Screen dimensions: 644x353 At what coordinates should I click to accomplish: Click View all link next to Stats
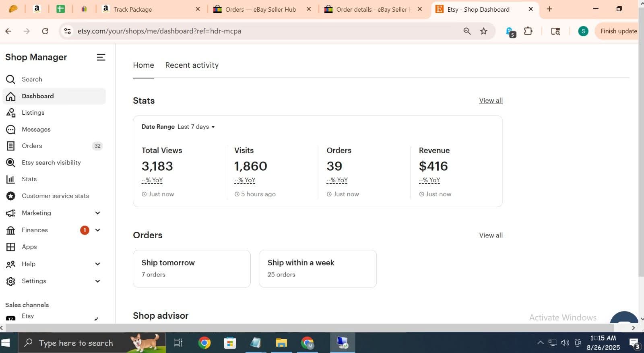click(x=491, y=100)
